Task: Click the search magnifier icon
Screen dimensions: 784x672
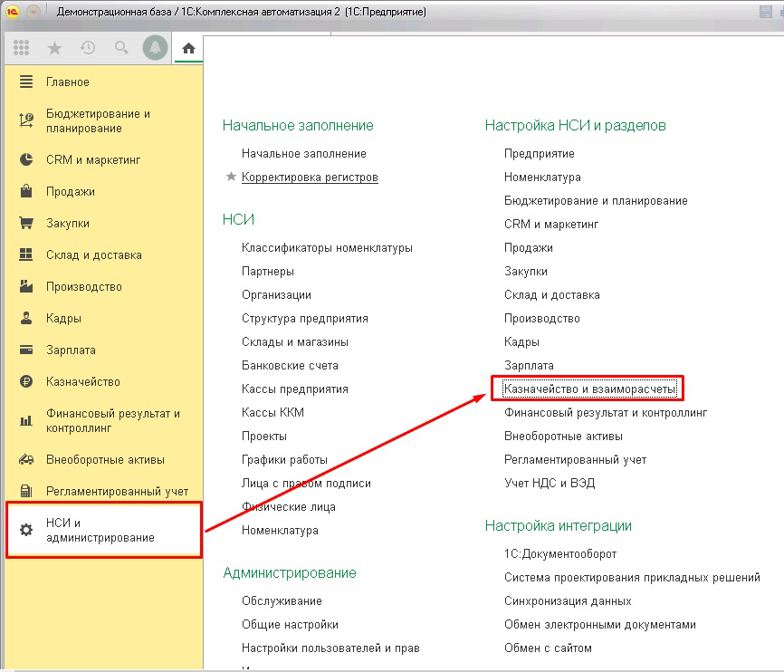Action: [121, 48]
